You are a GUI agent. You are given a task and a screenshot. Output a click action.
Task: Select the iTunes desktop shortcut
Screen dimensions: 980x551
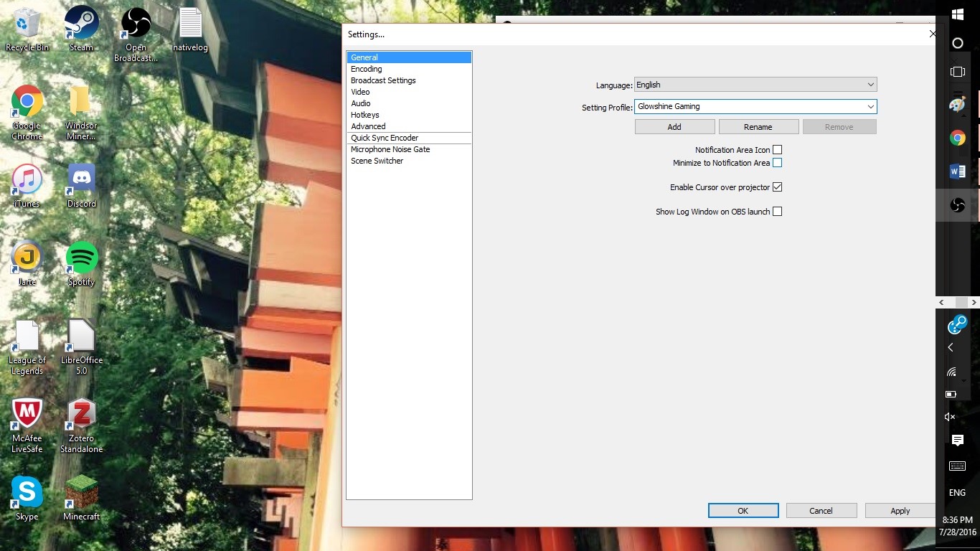tap(27, 186)
